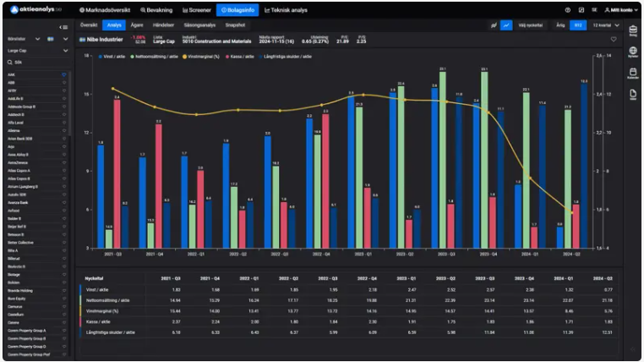Image resolution: width=644 pixels, height=362 pixels.
Task: Open the Nyheter globe icon in right rail
Action: 633,52
